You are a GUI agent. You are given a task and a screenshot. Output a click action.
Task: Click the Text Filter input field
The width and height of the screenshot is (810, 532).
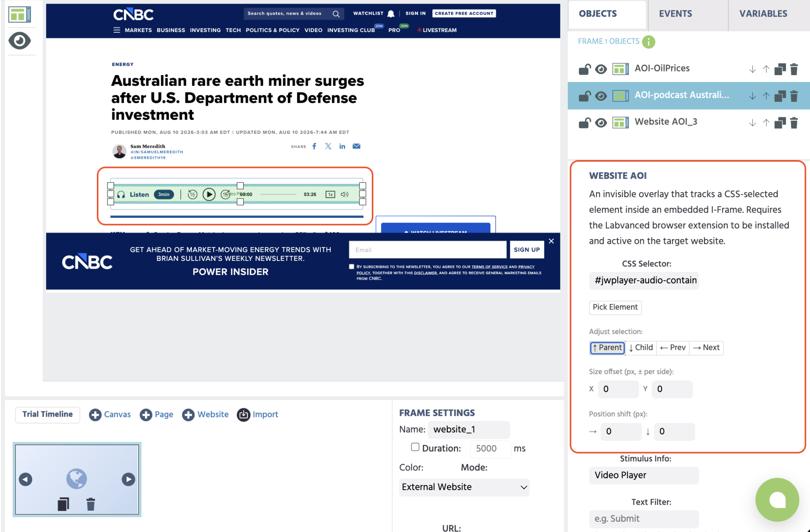(644, 519)
